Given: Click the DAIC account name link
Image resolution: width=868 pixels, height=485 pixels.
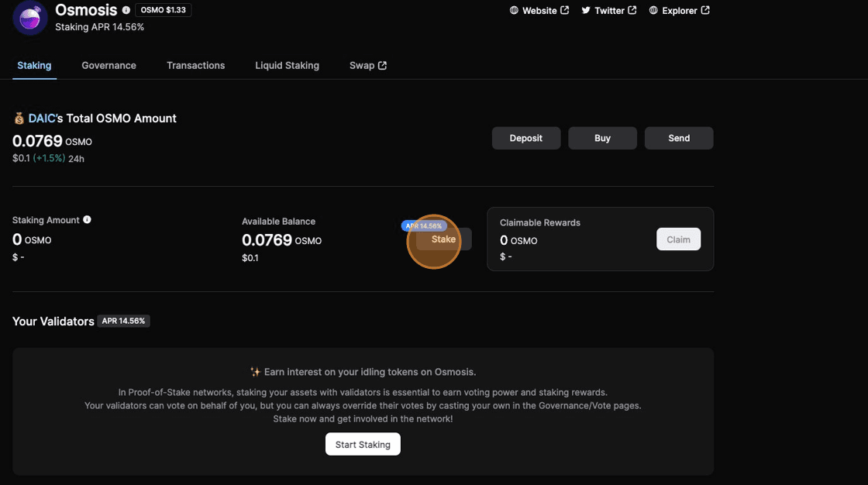Looking at the screenshot, I should pos(41,119).
